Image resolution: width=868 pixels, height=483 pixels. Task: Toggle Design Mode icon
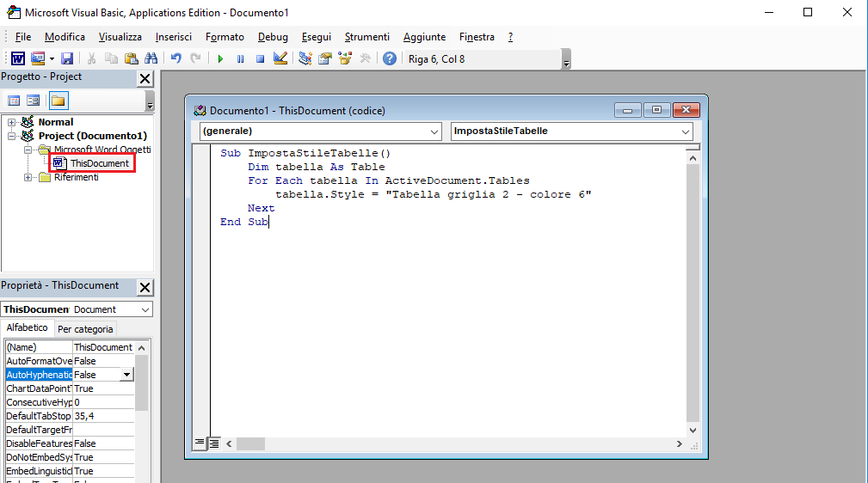[280, 58]
